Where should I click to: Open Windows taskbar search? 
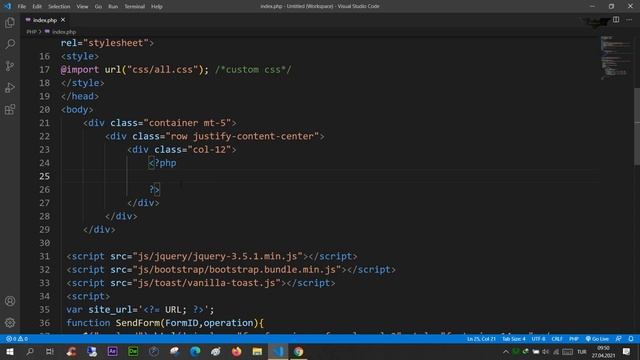pos(30,351)
